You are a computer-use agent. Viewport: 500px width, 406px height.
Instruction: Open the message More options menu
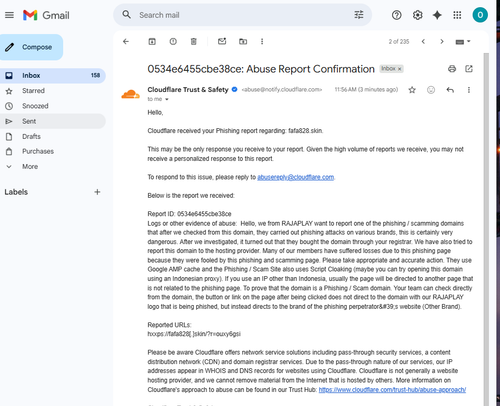[x=469, y=90]
